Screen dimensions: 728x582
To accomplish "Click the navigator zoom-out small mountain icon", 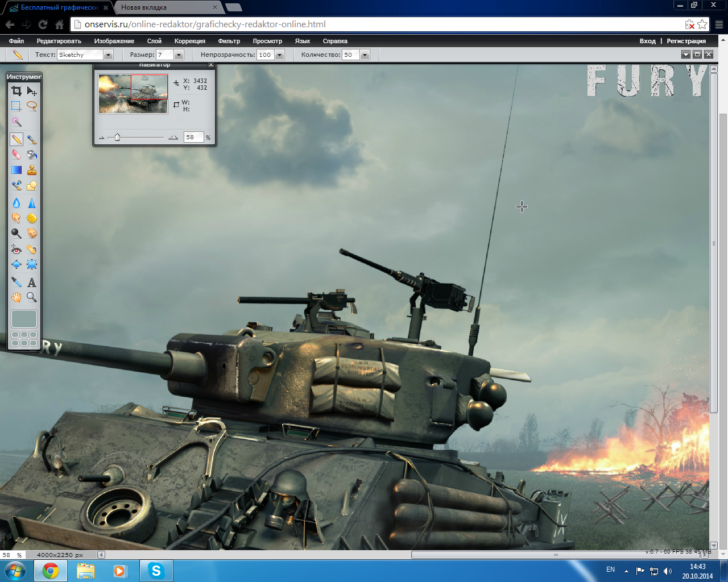I will [102, 138].
